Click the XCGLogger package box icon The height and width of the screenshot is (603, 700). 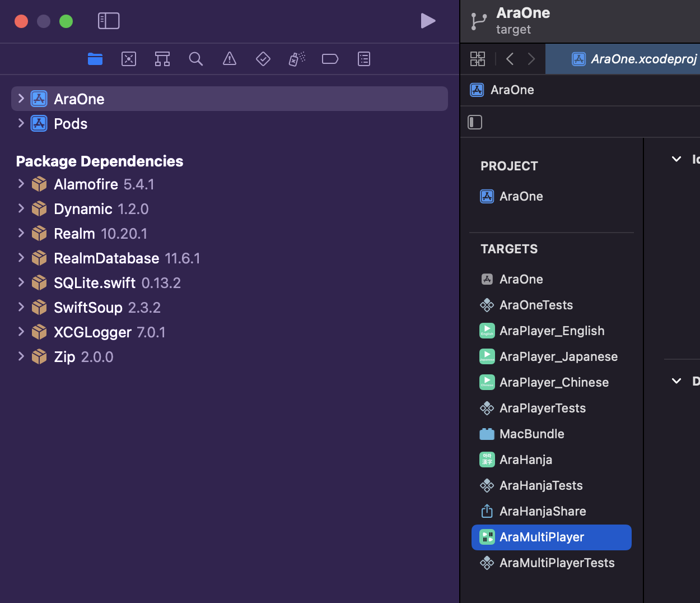(39, 332)
